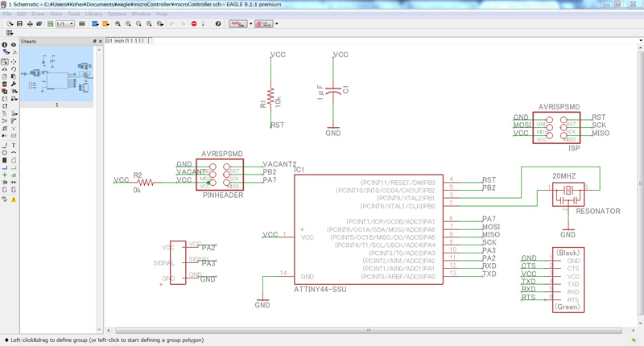Select the Add part tool
Viewport: 644px width, 346px height.
point(5,91)
